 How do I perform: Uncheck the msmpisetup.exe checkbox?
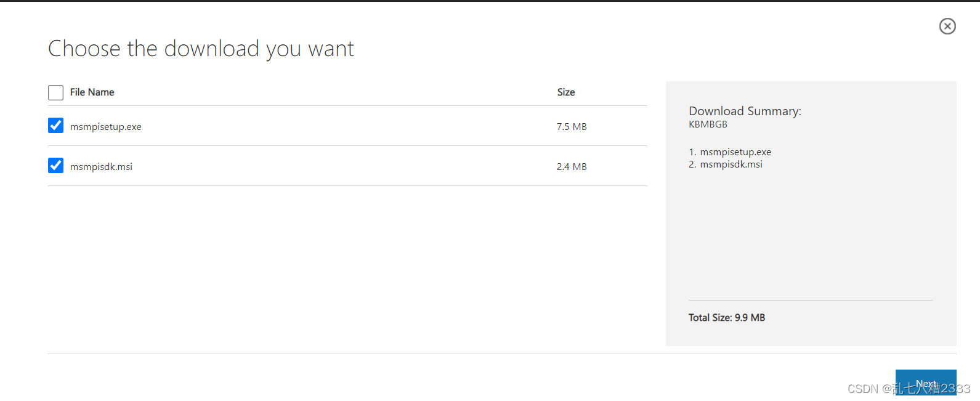(55, 126)
